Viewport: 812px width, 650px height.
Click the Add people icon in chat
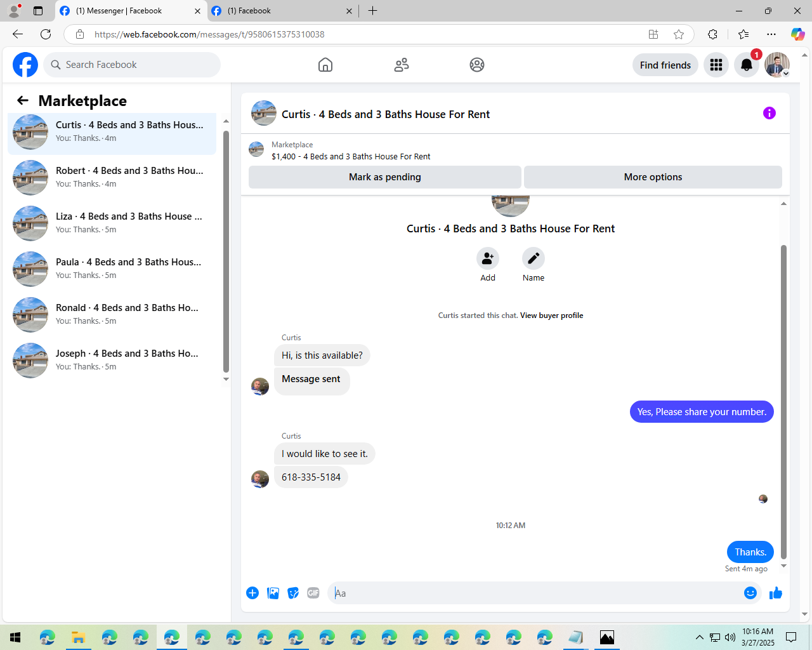coord(488,258)
